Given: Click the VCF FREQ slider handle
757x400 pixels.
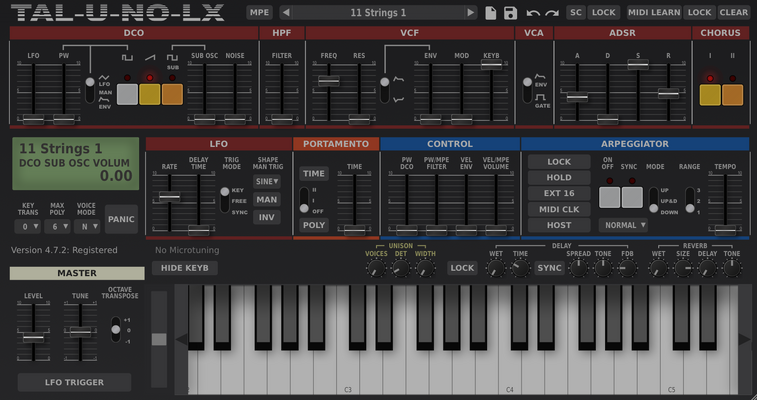Looking at the screenshot, I should (x=328, y=81).
